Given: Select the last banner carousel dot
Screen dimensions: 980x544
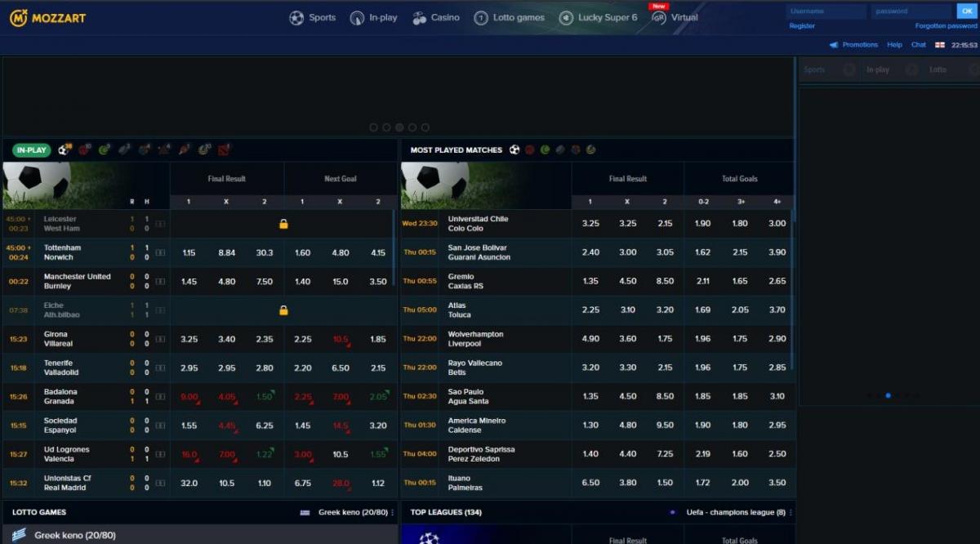Looking at the screenshot, I should (x=425, y=127).
